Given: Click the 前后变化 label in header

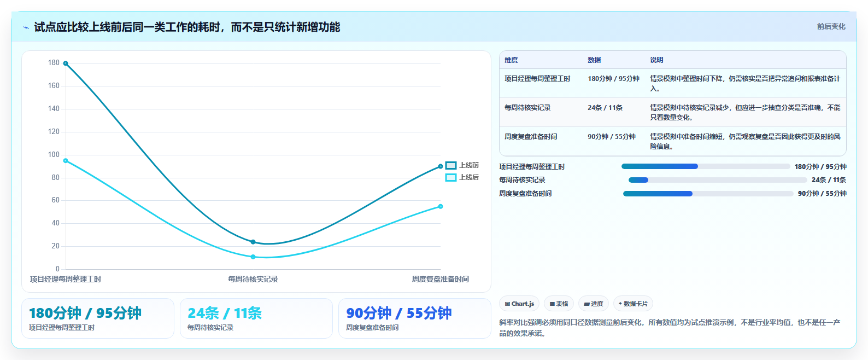Looking at the screenshot, I should pos(831,26).
